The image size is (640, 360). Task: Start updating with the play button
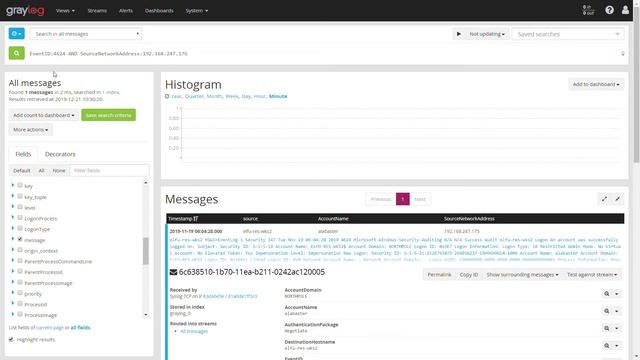459,34
